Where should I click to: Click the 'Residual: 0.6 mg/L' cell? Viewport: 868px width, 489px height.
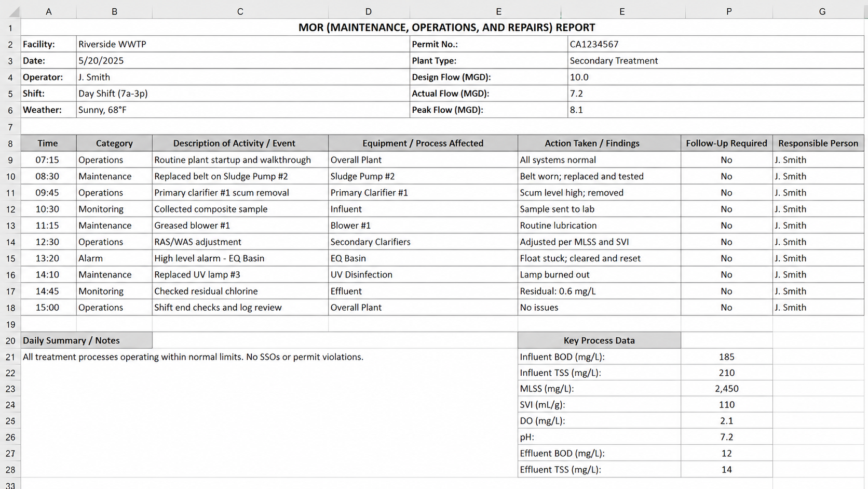pyautogui.click(x=599, y=291)
